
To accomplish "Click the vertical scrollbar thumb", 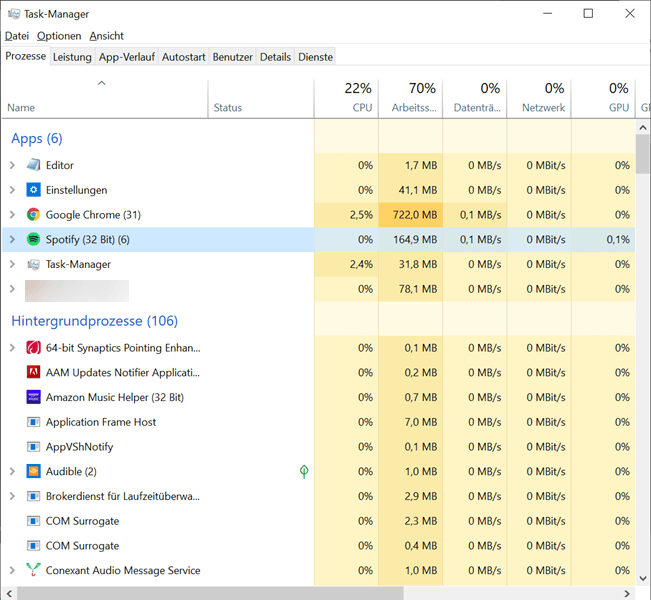I will pos(643,154).
